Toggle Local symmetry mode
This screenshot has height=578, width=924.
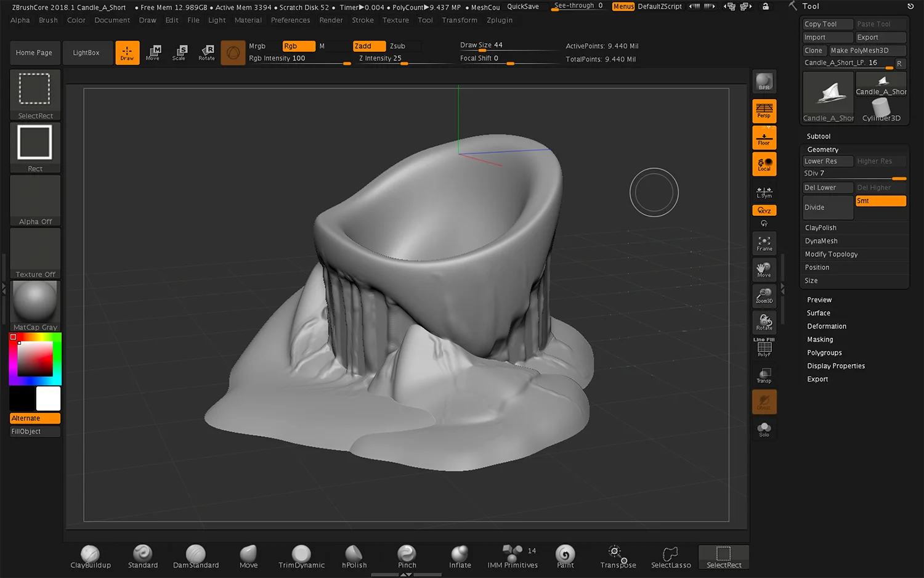764,164
